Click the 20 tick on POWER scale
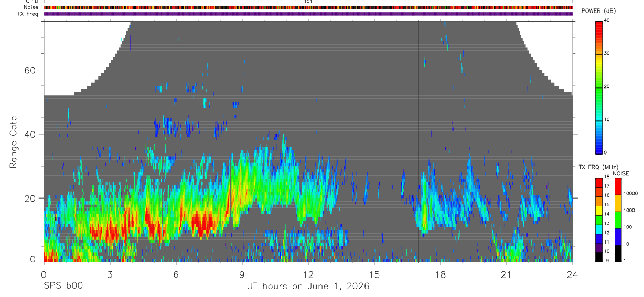This screenshot has width=644, height=297. tap(607, 86)
